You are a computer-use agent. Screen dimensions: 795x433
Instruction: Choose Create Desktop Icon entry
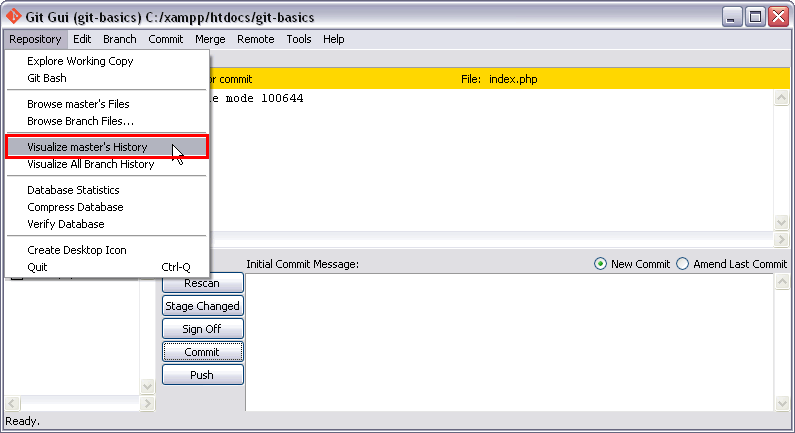pos(76,250)
